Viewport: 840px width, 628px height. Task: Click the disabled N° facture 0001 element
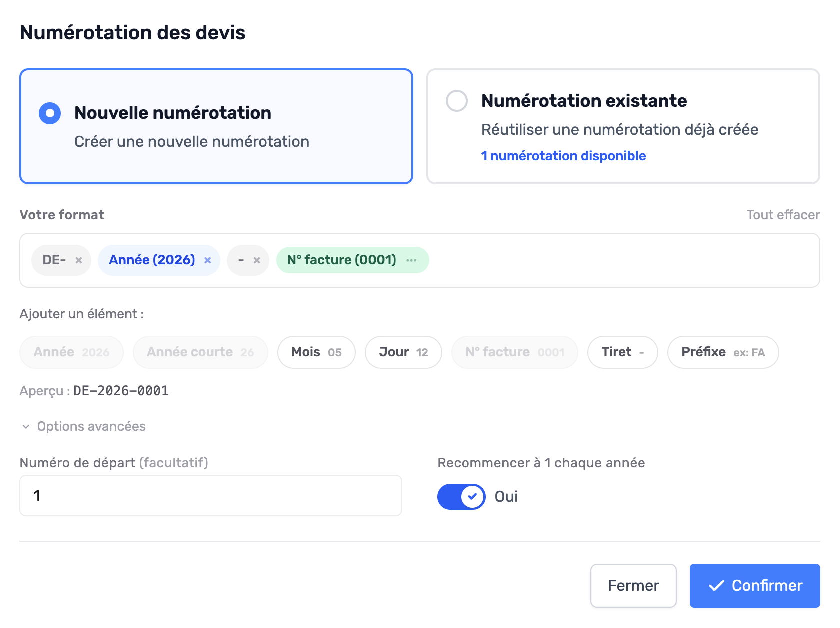pyautogui.click(x=515, y=352)
